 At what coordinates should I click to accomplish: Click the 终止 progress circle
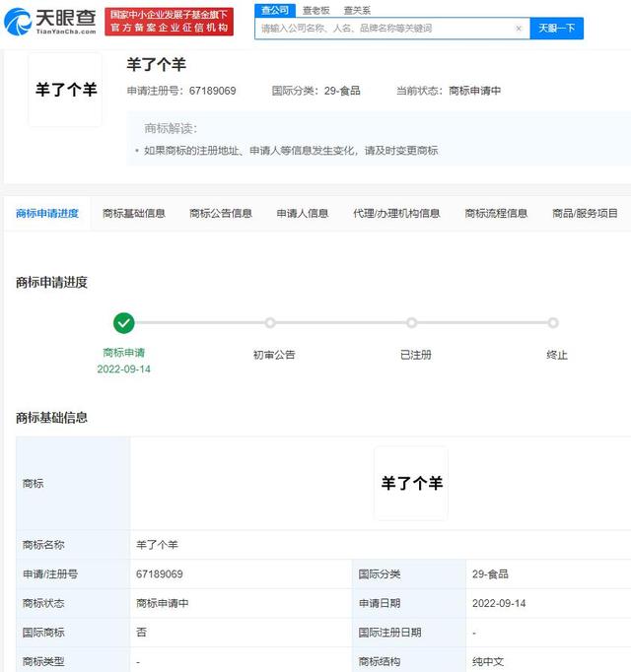coord(553,323)
